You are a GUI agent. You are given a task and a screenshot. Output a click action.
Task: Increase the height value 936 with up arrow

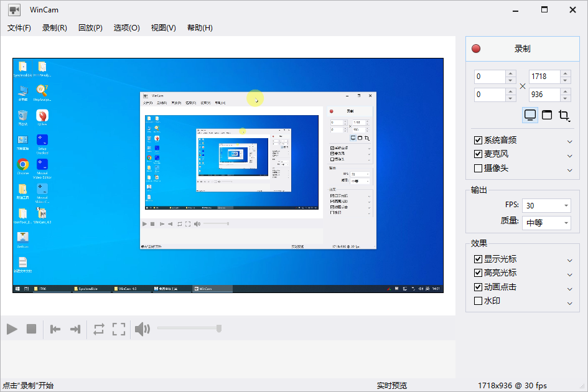tap(565, 91)
